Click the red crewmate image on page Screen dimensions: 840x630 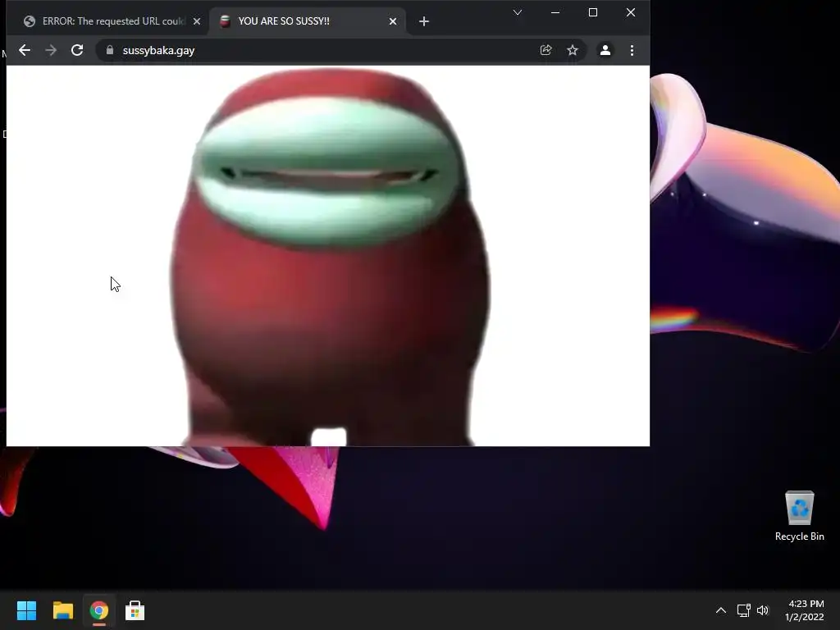(x=330, y=257)
